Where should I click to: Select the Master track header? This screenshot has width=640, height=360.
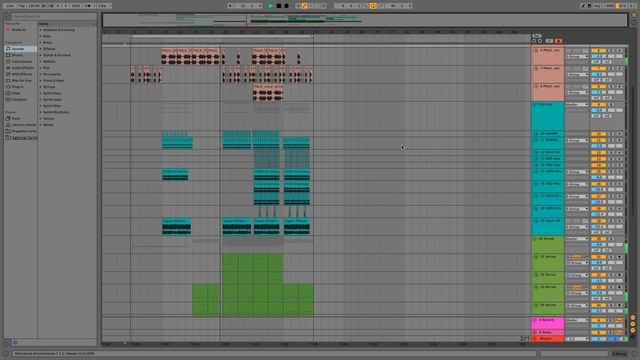tap(548, 338)
